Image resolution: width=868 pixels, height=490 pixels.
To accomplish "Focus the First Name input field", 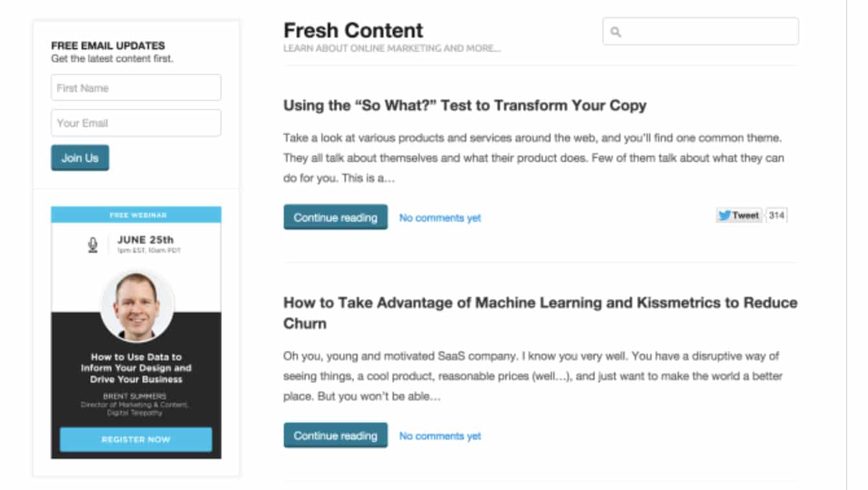I will click(x=136, y=88).
